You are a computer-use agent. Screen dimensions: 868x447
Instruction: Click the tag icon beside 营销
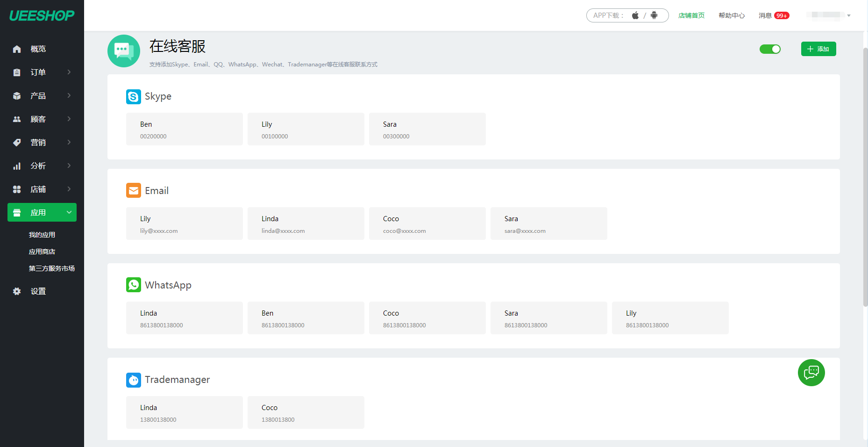17,143
